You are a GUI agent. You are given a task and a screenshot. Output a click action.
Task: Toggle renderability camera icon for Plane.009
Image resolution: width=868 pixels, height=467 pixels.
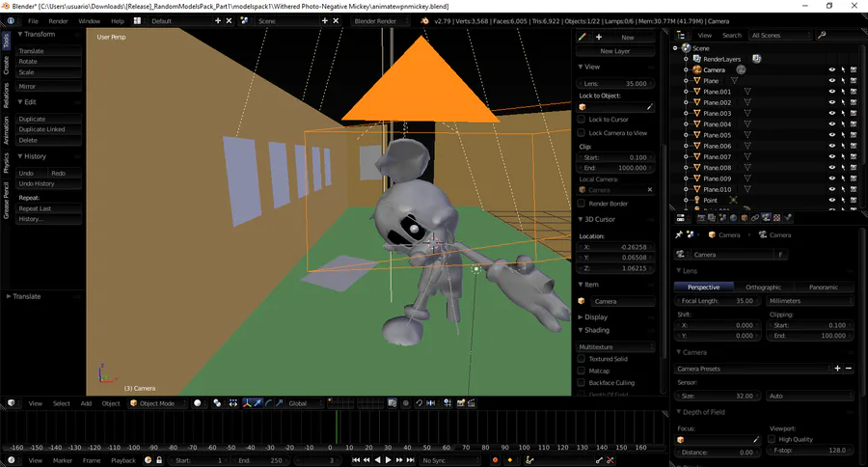pos(854,179)
